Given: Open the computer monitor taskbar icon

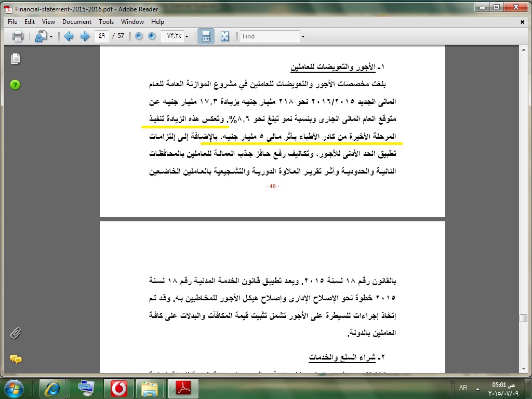Looking at the screenshot, I should (86, 389).
